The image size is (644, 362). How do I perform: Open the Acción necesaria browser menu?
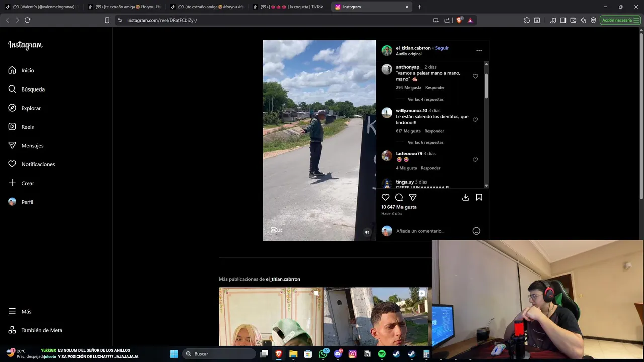620,20
